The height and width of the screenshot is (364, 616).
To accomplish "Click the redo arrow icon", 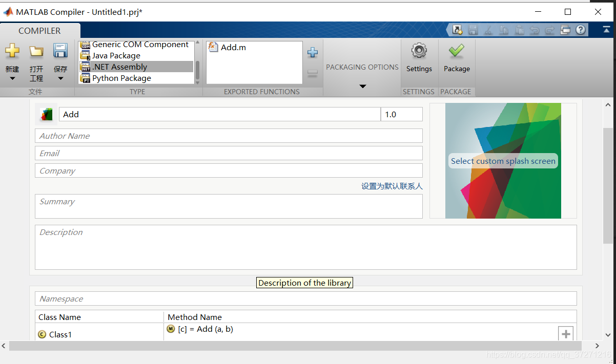I will [550, 30].
